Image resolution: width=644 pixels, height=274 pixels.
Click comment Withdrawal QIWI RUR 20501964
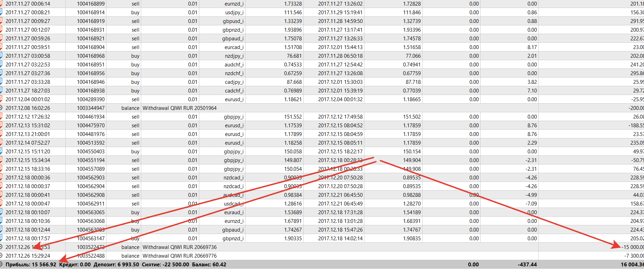tap(179, 108)
